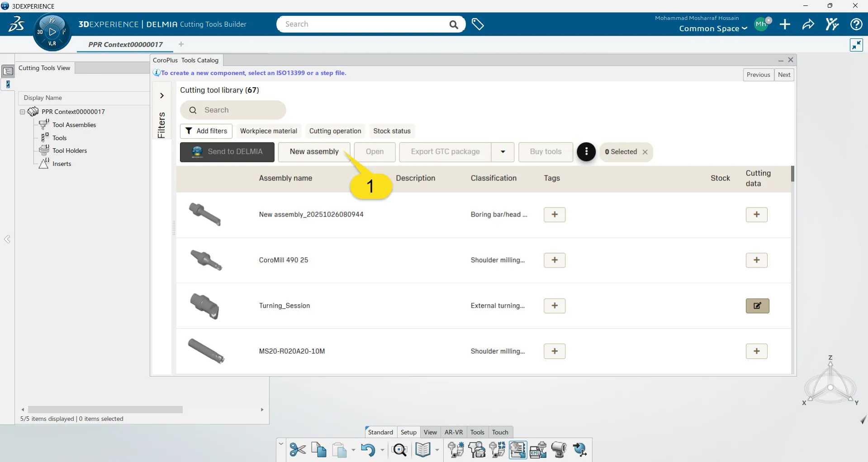
Task: Switch to the AR-VR tab
Action: [x=453, y=432]
